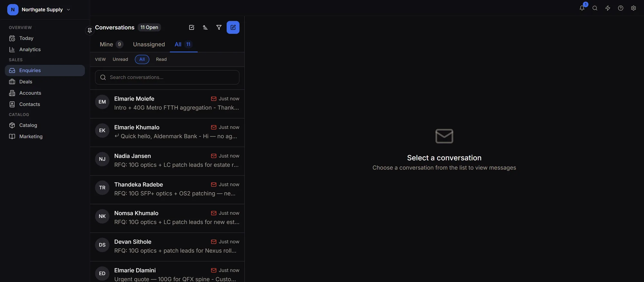Select the Unread view filter
This screenshot has height=282, width=644.
point(120,59)
